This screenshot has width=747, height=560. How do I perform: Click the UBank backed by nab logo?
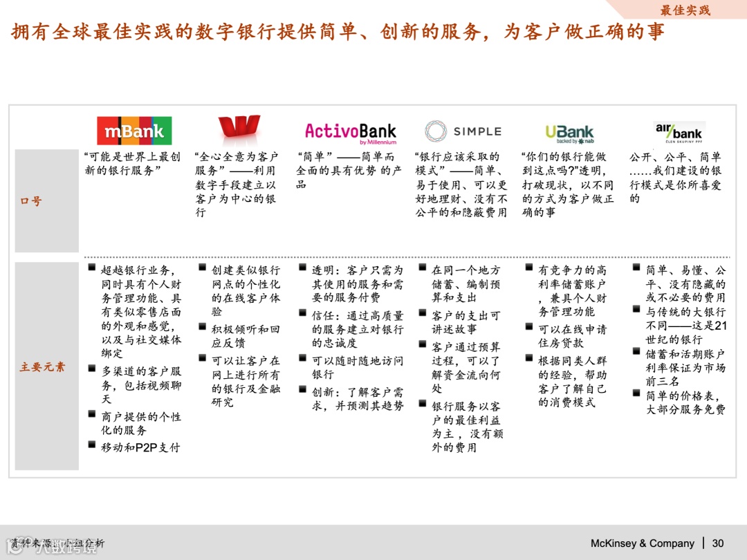click(570, 133)
